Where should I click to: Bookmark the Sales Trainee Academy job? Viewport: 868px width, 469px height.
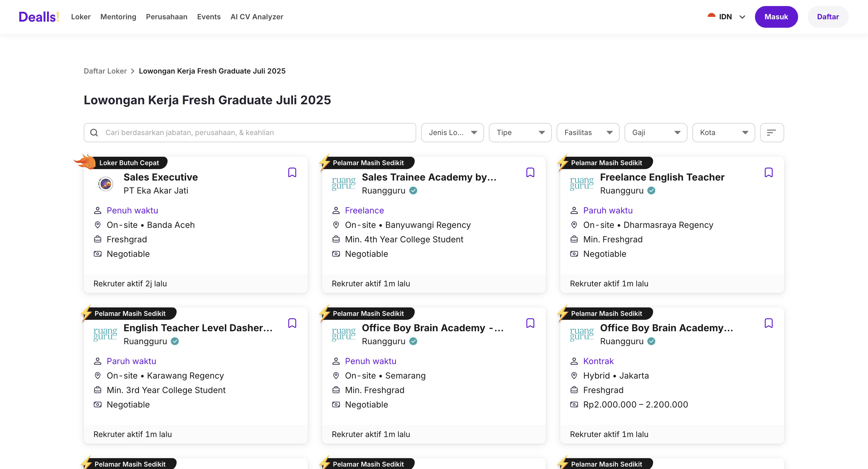click(x=530, y=172)
